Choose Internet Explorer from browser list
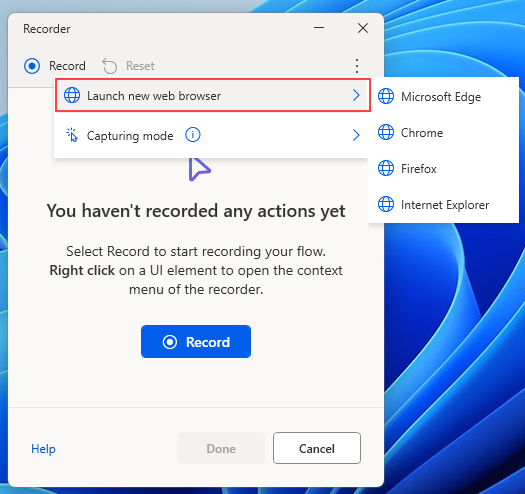525x494 pixels. tap(443, 204)
